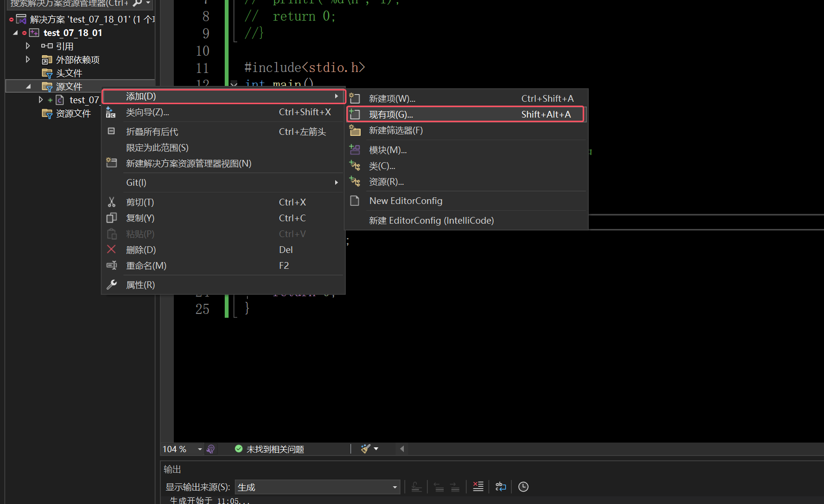Open the code cleanup options dropdown arrow
Viewport: 824px width, 504px height.
pos(376,449)
